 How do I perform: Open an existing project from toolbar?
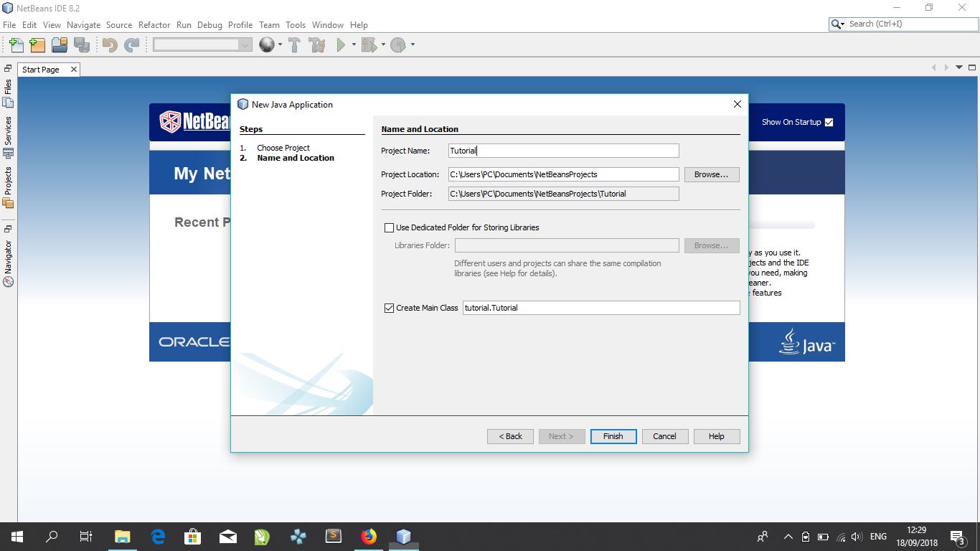pyautogui.click(x=60, y=44)
